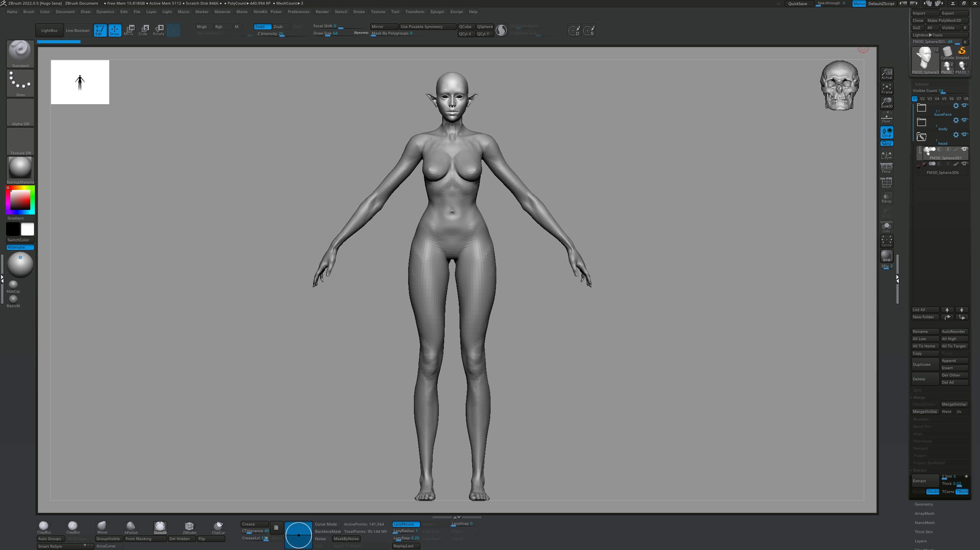Image resolution: width=980 pixels, height=550 pixels.
Task: Select the Rotate gizmo tool
Action: point(159,30)
